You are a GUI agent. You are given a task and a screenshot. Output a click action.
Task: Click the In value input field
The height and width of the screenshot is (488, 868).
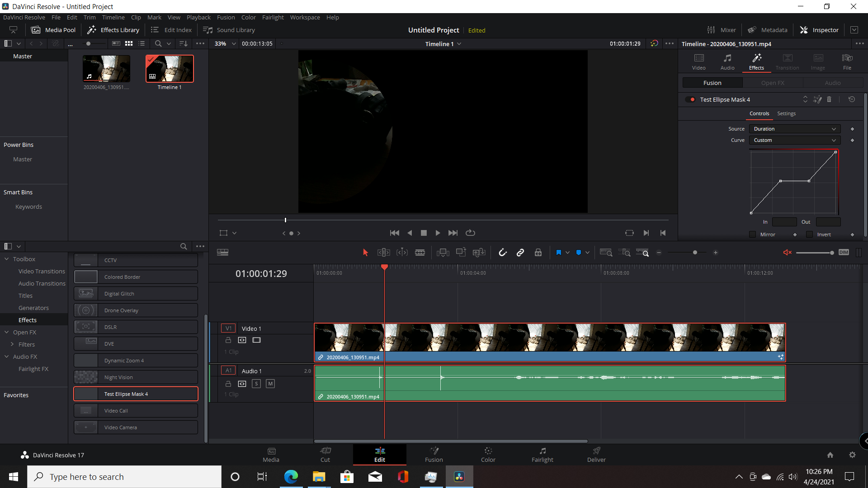pyautogui.click(x=784, y=222)
